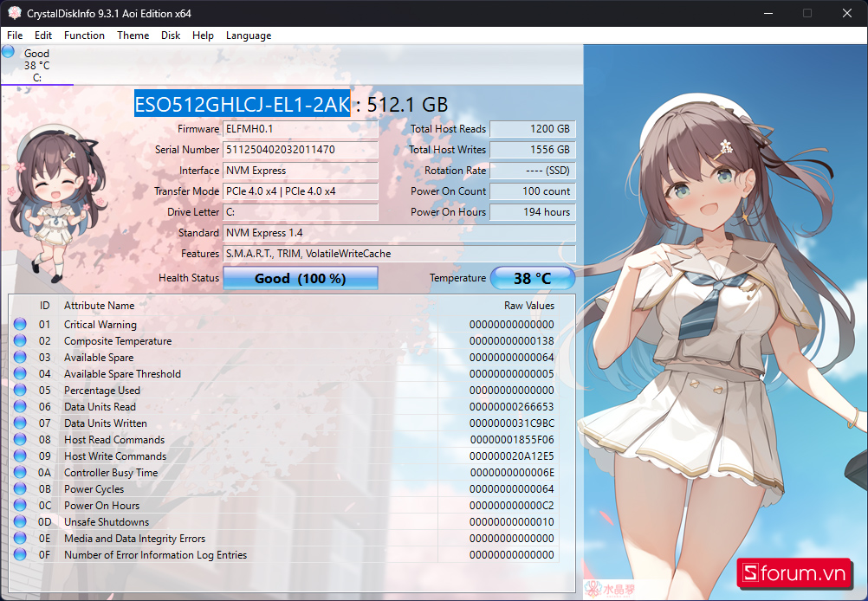
Task: Click the status orb beside Unsafe Shutdowns
Action: pos(21,522)
